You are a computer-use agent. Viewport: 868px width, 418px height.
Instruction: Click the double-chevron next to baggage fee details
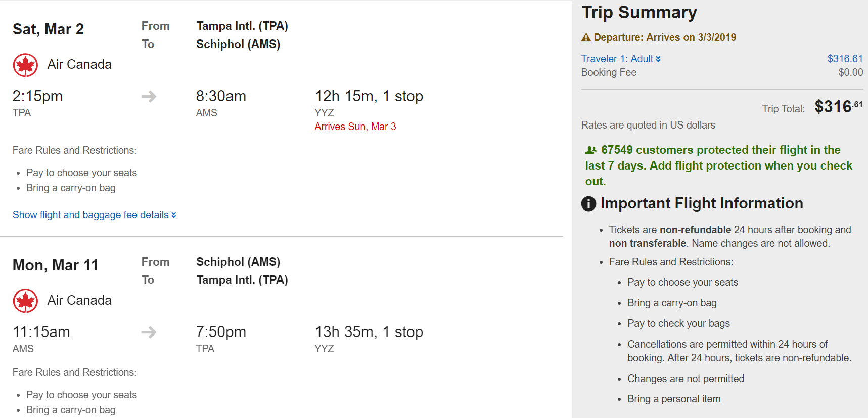(x=174, y=215)
